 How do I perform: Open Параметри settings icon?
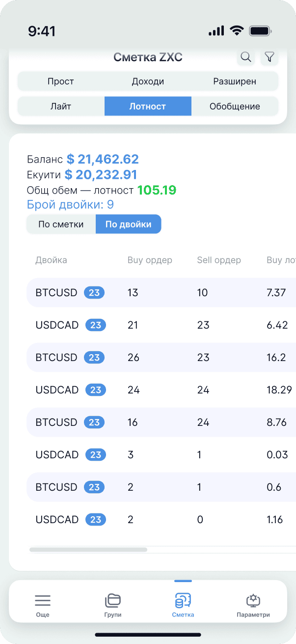(253, 600)
